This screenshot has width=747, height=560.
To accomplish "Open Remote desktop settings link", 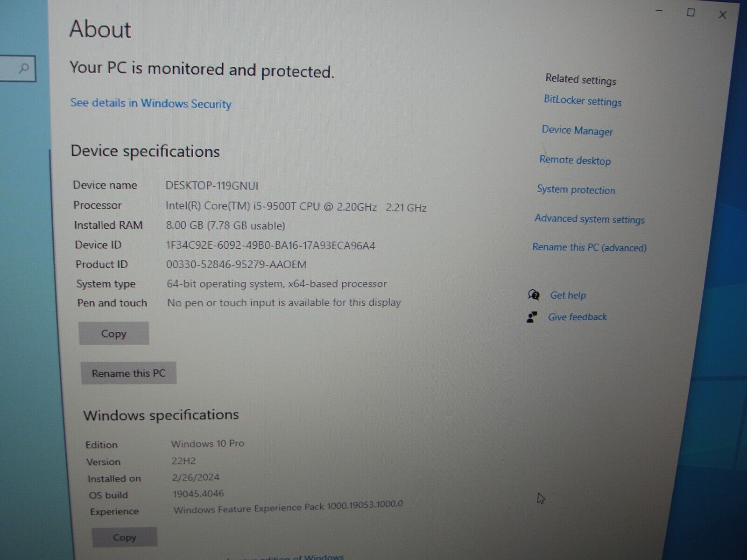I will pos(575,160).
